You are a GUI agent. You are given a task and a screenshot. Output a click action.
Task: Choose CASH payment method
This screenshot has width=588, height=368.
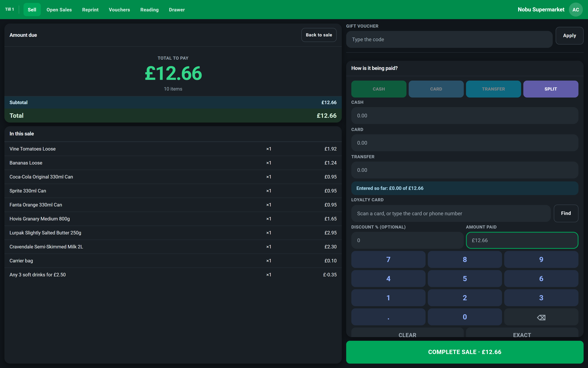tap(379, 89)
